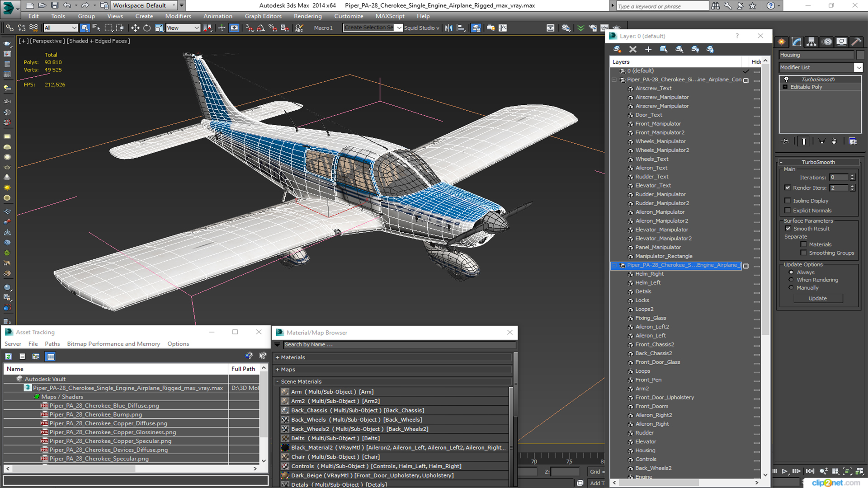This screenshot has width=868, height=488.
Task: Collapse the TurboSmooth rollout header
Action: 818,162
